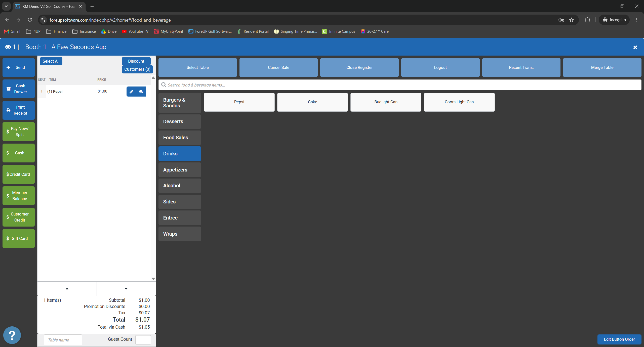The width and height of the screenshot is (644, 347).
Task: Add Pepsi item from the menu grid
Action: click(239, 102)
